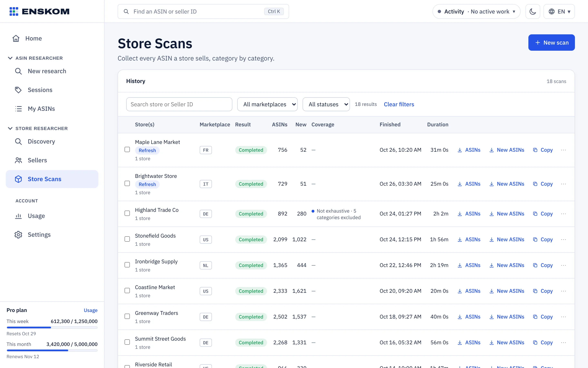
Task: Expand the Activity status dropdown
Action: (x=476, y=11)
